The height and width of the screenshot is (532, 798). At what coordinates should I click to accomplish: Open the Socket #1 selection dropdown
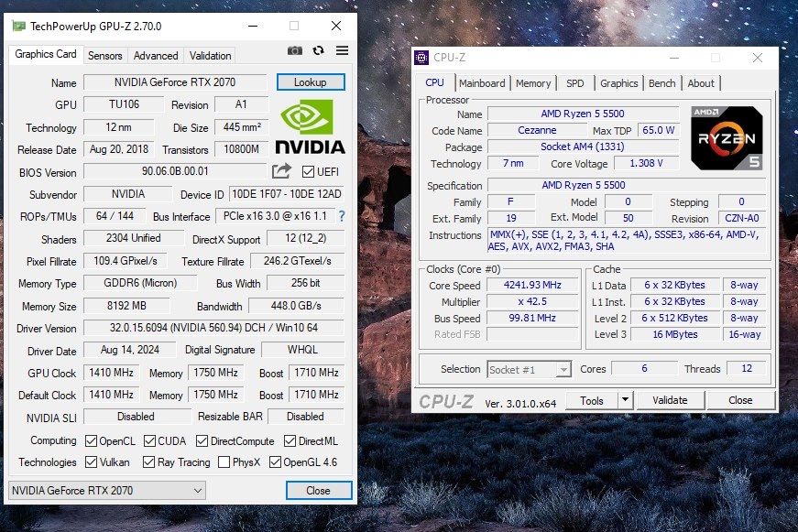pos(529,369)
